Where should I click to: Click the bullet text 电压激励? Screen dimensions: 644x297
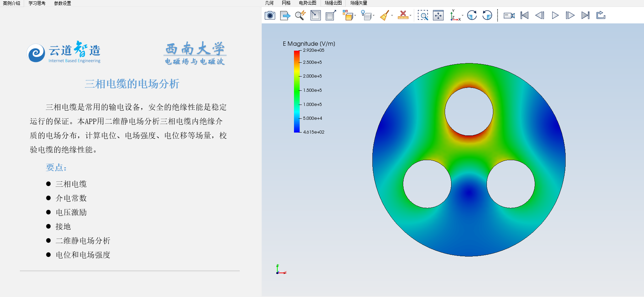71,212
